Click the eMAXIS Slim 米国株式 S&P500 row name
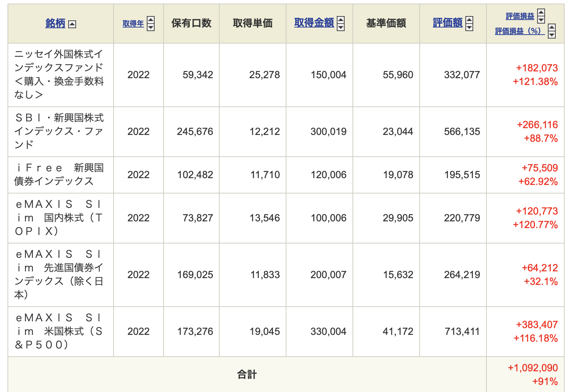The height and width of the screenshot is (392, 575). click(x=59, y=331)
